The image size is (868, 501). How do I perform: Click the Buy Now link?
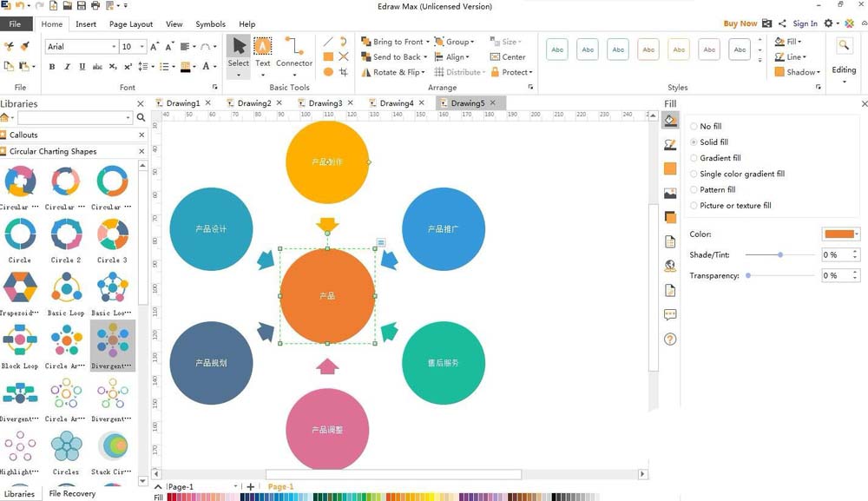740,23
